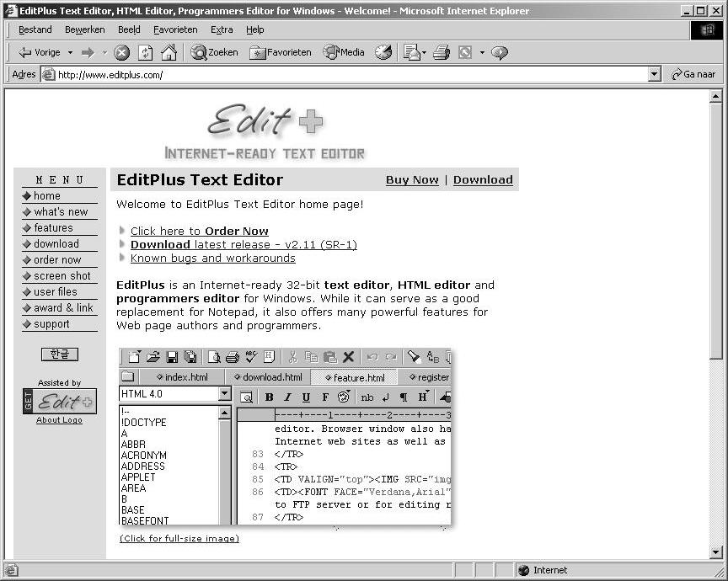Screen dimensions: 728x581
Task: Open the About Logo link
Action: click(x=60, y=420)
